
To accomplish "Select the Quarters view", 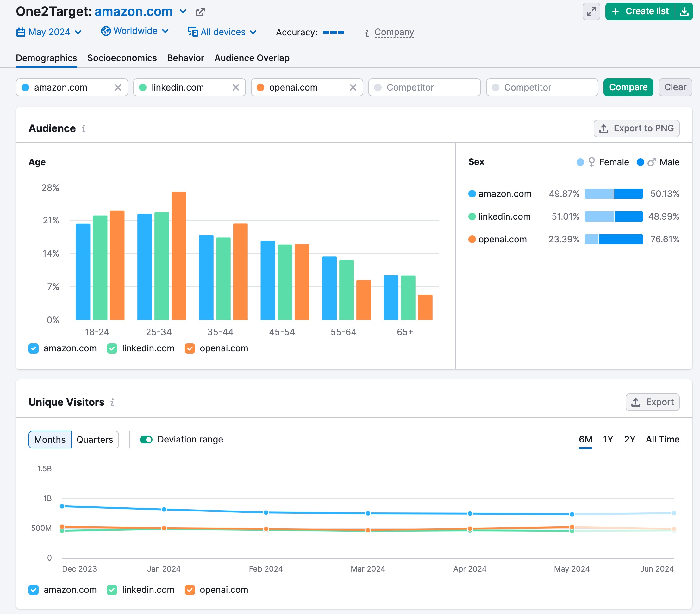I will (x=95, y=440).
